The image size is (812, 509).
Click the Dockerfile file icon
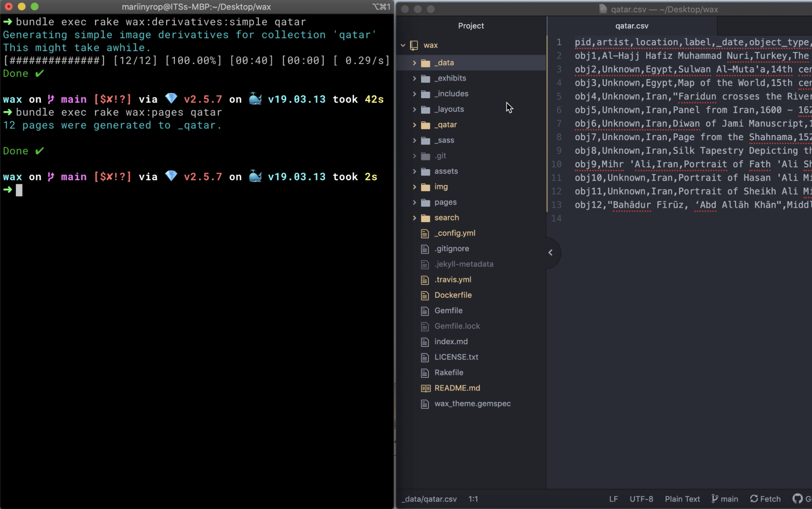(425, 295)
